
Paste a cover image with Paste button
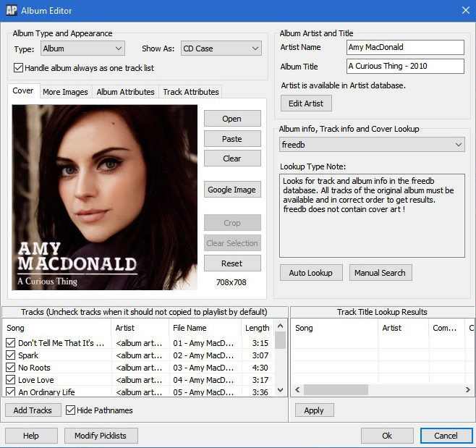pyautogui.click(x=232, y=139)
